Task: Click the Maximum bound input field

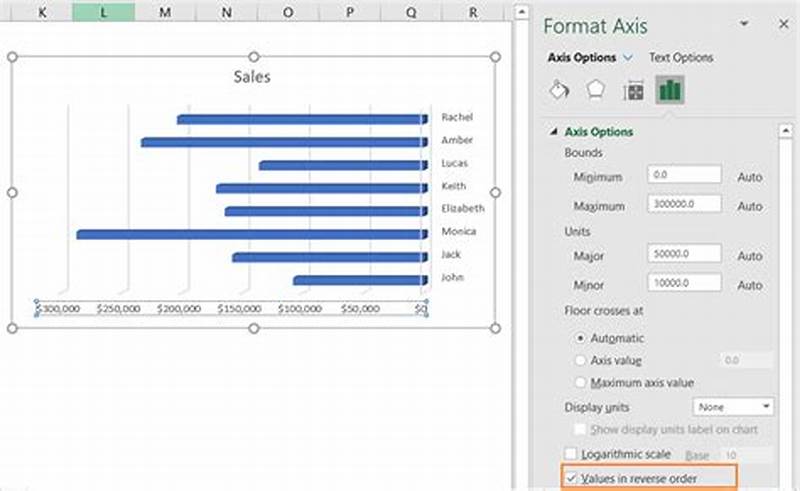Action: [684, 204]
